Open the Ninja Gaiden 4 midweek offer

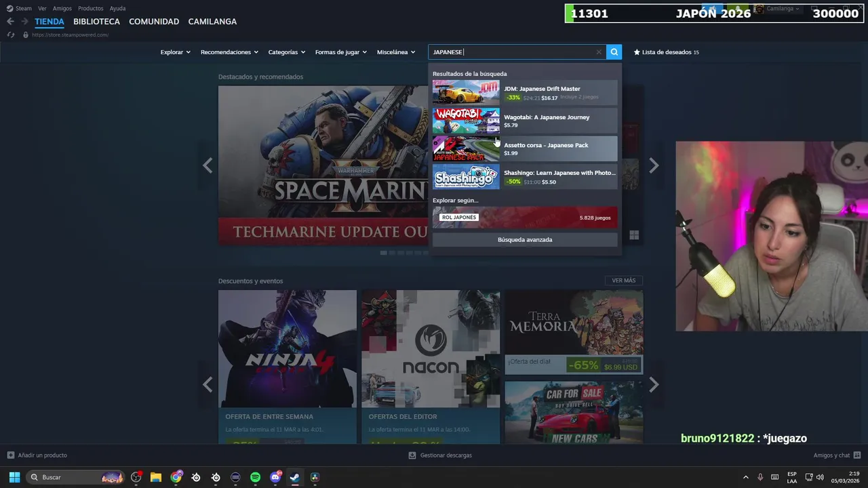pyautogui.click(x=288, y=367)
